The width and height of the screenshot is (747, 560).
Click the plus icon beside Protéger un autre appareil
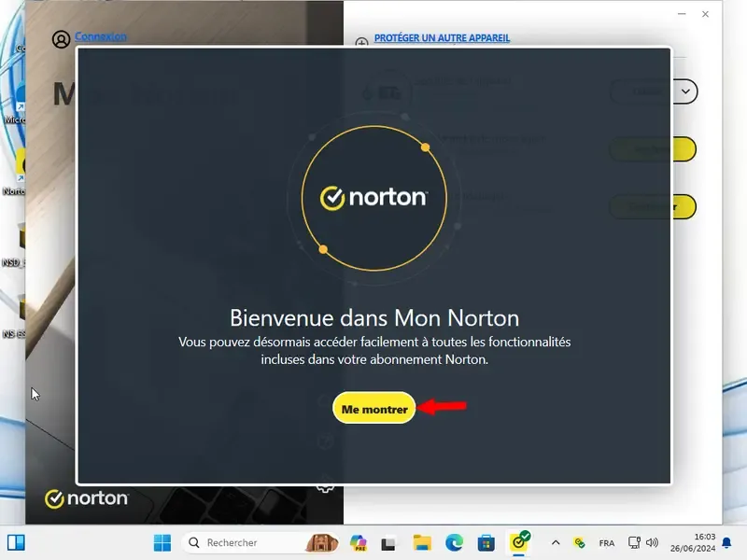pos(361,42)
